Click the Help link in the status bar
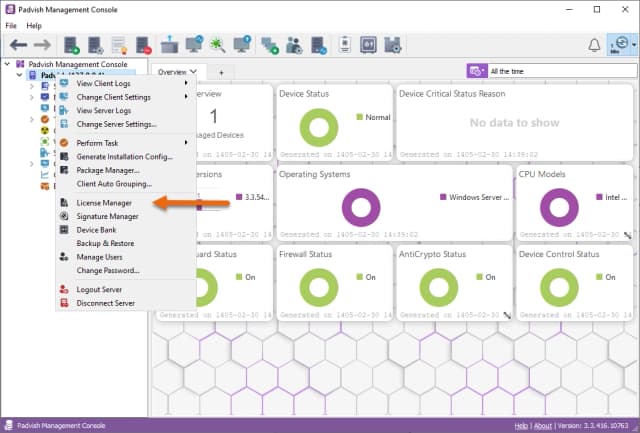The height and width of the screenshot is (433, 640). click(x=521, y=426)
